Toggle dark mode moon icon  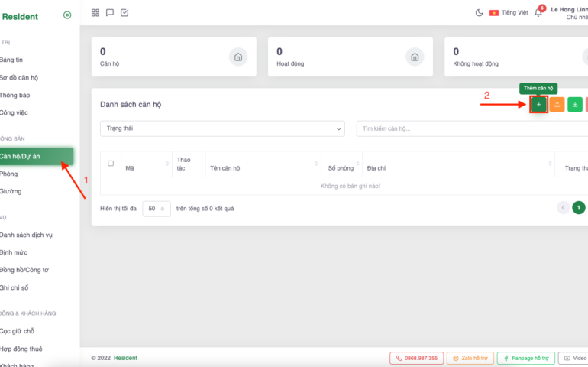pos(479,13)
